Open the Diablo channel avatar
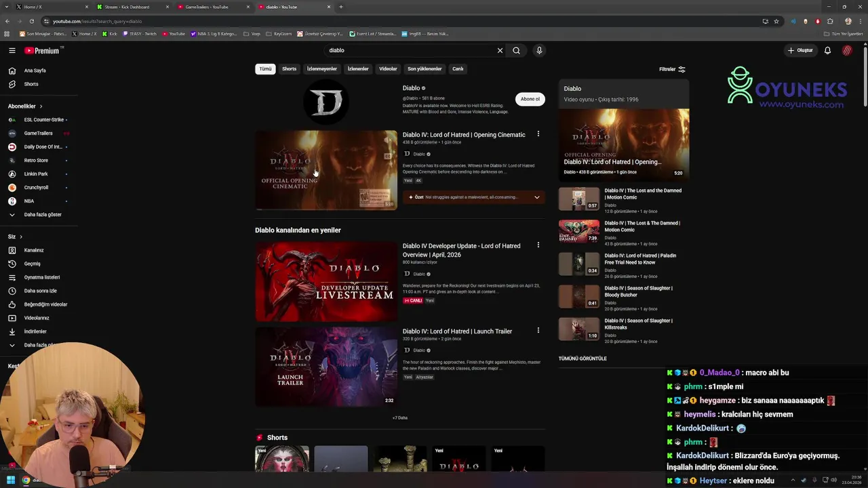868x488 pixels. coord(326,102)
